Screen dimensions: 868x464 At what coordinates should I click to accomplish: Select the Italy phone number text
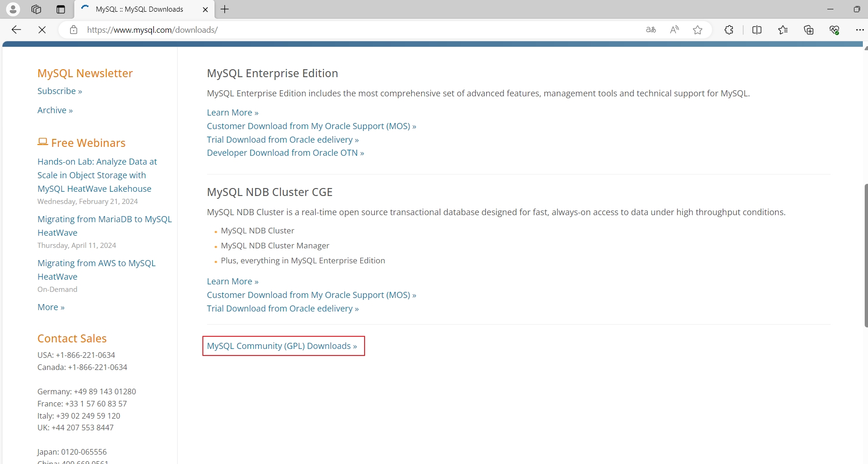click(x=79, y=416)
